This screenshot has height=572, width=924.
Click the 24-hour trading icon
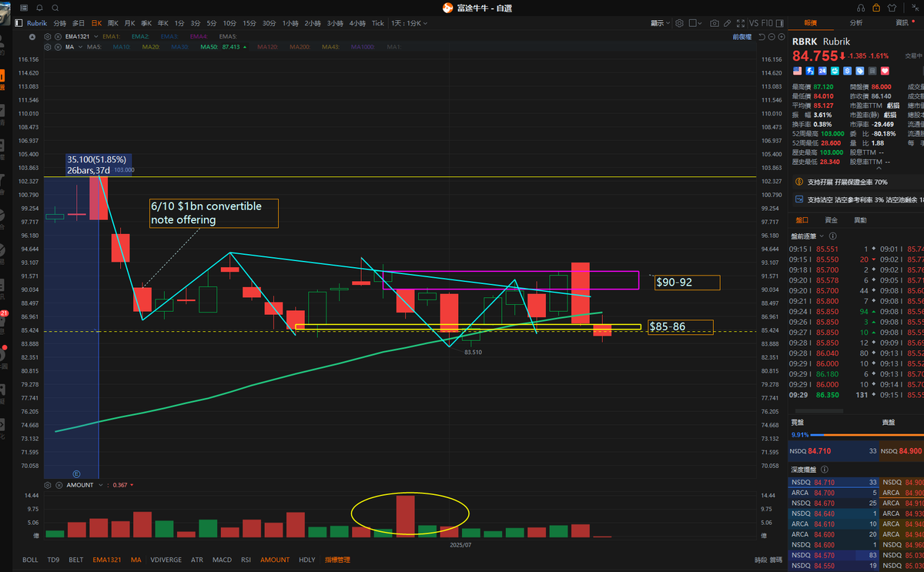pos(822,70)
